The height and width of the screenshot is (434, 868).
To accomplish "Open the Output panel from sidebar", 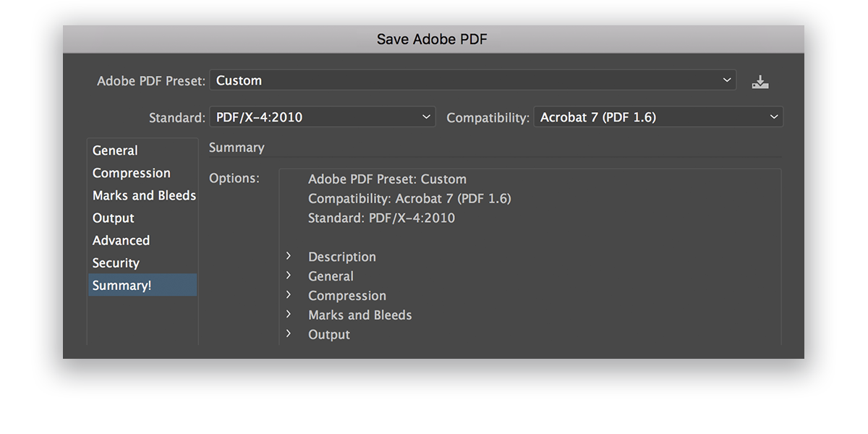I will pos(142,218).
